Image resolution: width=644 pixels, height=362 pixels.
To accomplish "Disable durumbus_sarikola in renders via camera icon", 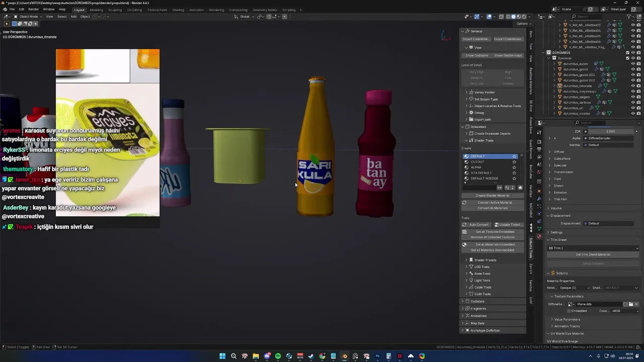I will (638, 103).
